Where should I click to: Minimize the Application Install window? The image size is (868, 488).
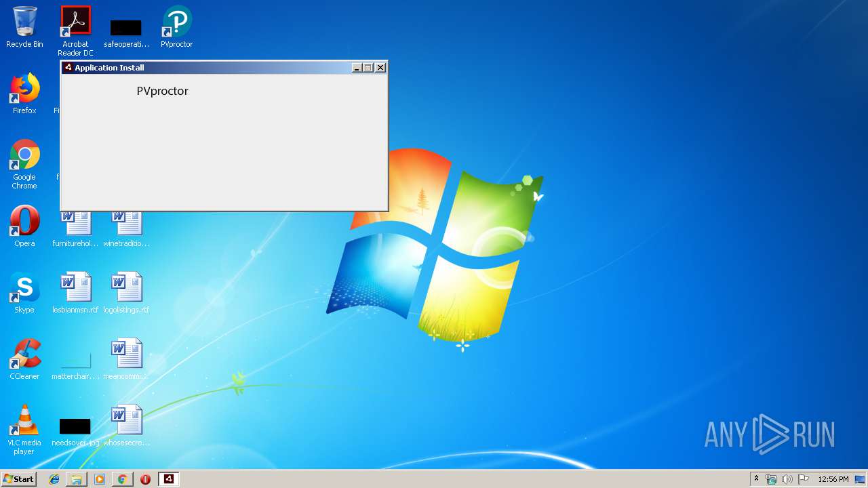[x=357, y=68]
